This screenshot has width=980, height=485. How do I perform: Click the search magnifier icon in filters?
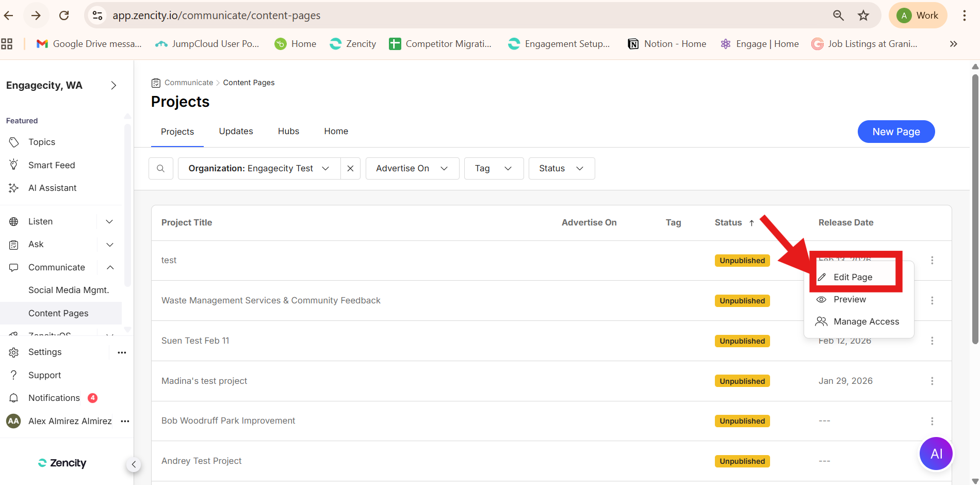pyautogui.click(x=160, y=169)
